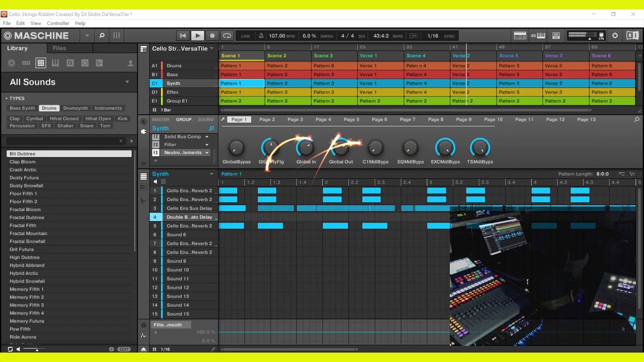Viewport: 644px width, 362px height.
Task: Toggle the Drums type tag
Action: [49, 108]
